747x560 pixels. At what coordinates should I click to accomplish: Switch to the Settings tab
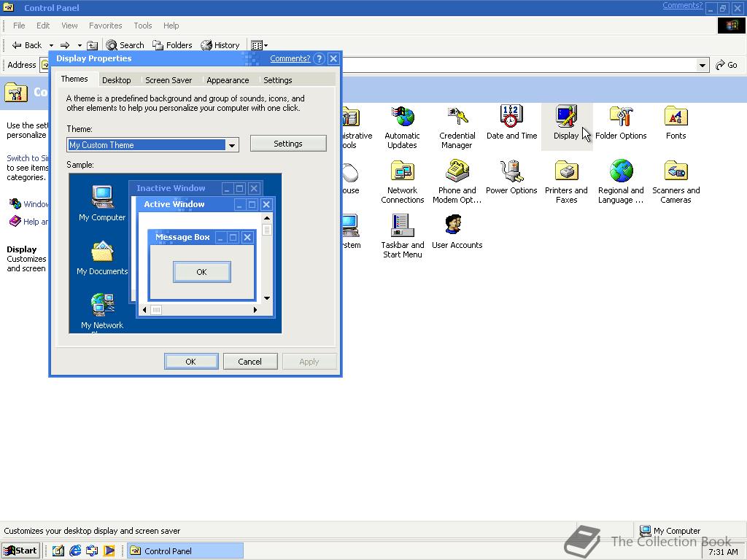pos(278,80)
